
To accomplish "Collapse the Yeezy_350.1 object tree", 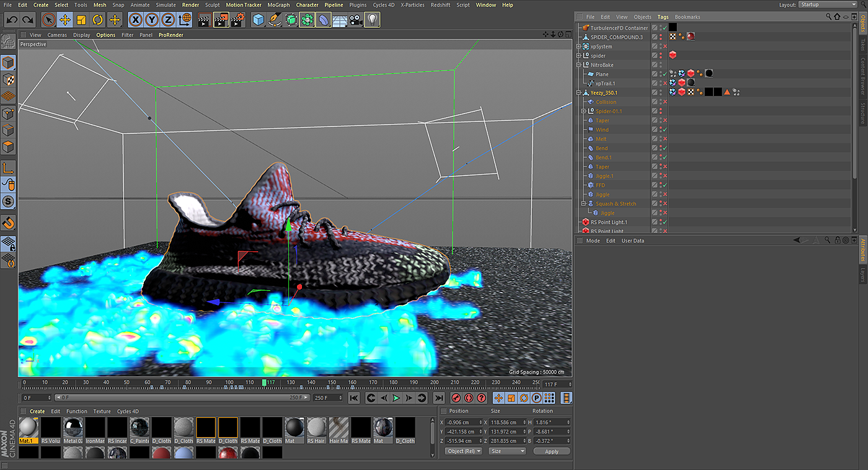I will [578, 93].
